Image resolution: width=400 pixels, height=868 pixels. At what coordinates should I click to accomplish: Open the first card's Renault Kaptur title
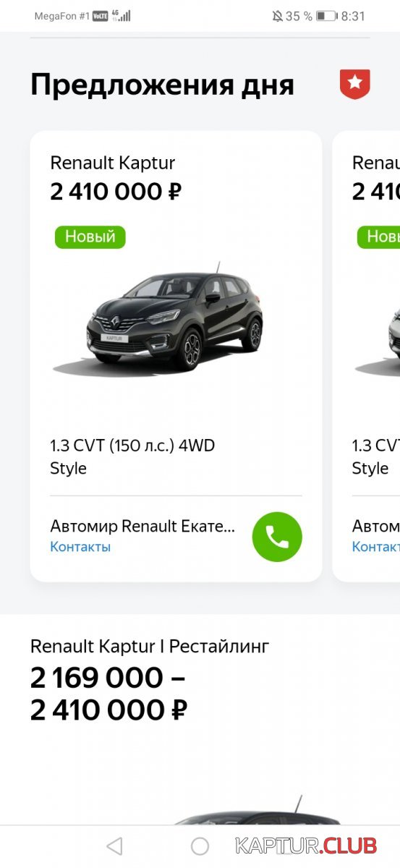tap(112, 163)
